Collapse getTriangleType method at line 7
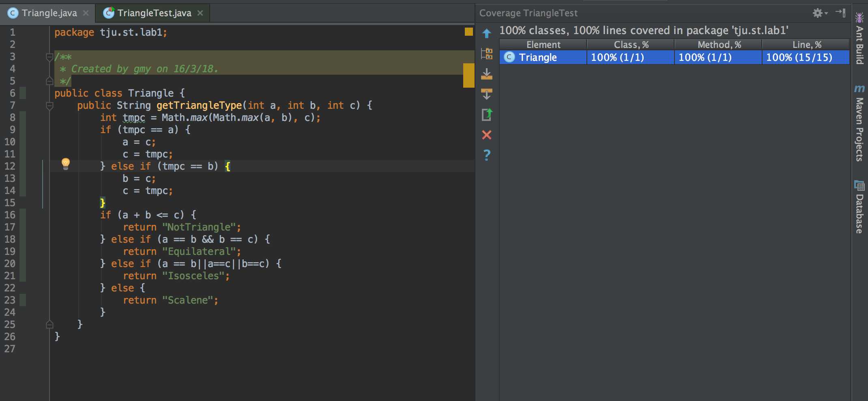 coord(49,106)
